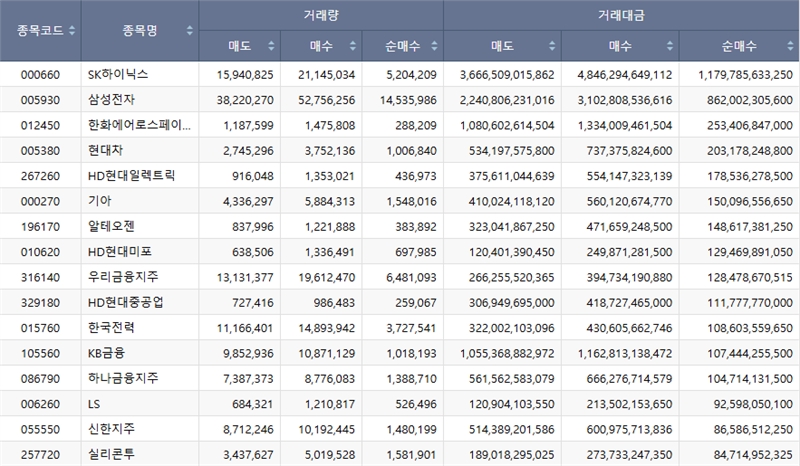Sort 거래대금 매도 column with its arrows
The height and width of the screenshot is (466, 800).
(x=552, y=46)
